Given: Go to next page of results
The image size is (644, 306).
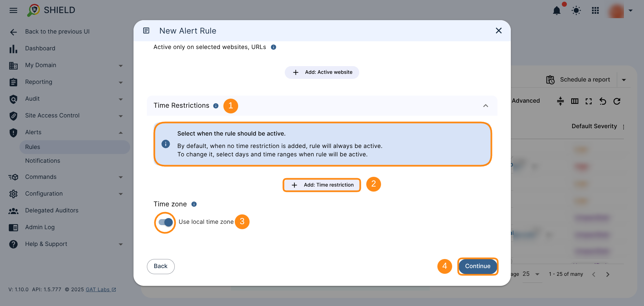Looking at the screenshot, I should coord(608,275).
